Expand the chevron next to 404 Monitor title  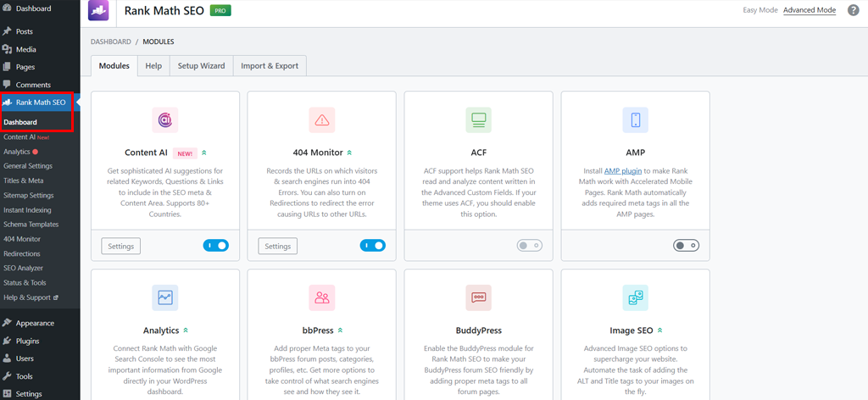click(x=349, y=153)
